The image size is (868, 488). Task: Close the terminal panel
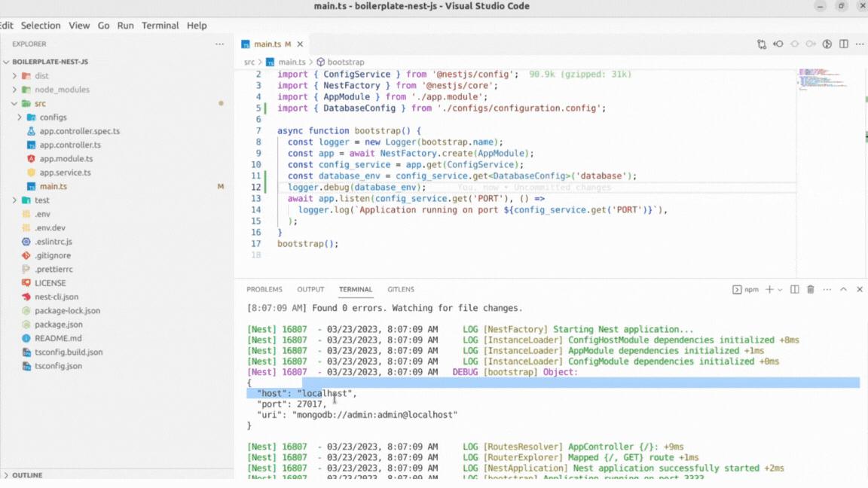point(860,289)
